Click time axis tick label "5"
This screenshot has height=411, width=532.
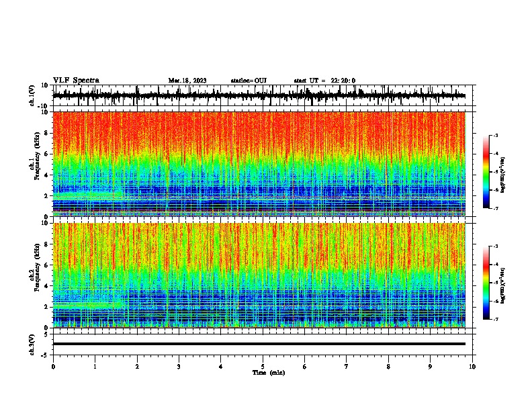point(263,367)
